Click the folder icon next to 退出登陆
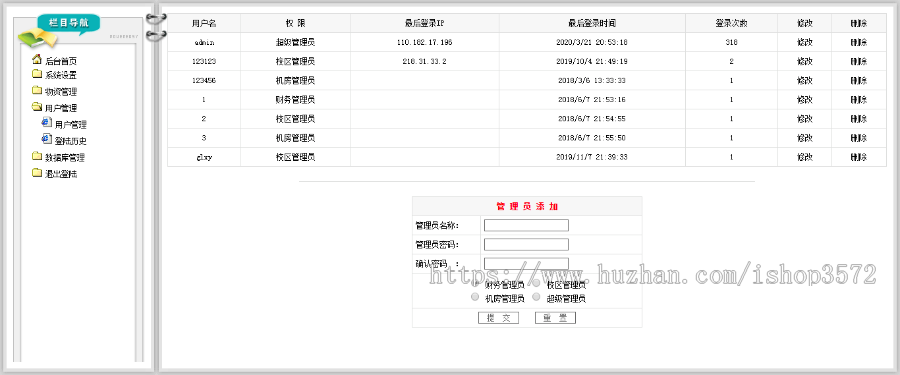 tap(37, 173)
